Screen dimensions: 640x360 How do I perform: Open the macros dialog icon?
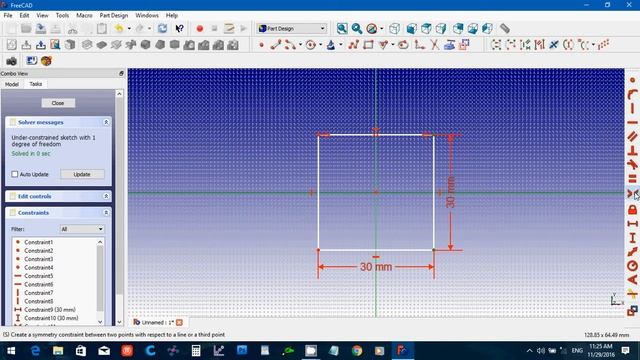pos(229,29)
